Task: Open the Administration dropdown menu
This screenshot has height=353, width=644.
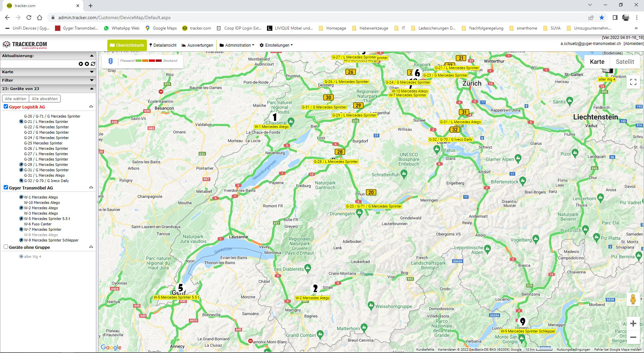Action: click(x=237, y=45)
